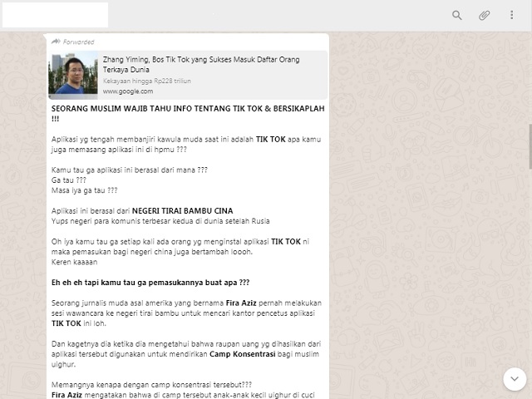Click the line 'Keren kaaaan'
532x399 pixels.
pos(74,262)
